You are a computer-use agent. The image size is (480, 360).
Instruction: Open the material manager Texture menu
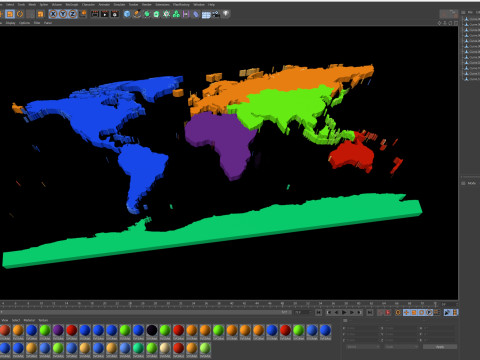[x=43, y=320]
